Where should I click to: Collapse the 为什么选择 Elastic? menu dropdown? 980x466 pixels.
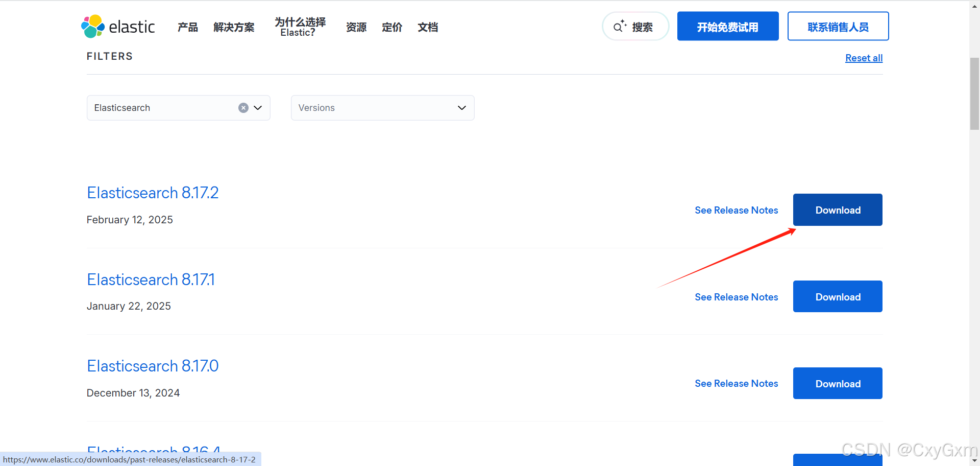point(300,26)
